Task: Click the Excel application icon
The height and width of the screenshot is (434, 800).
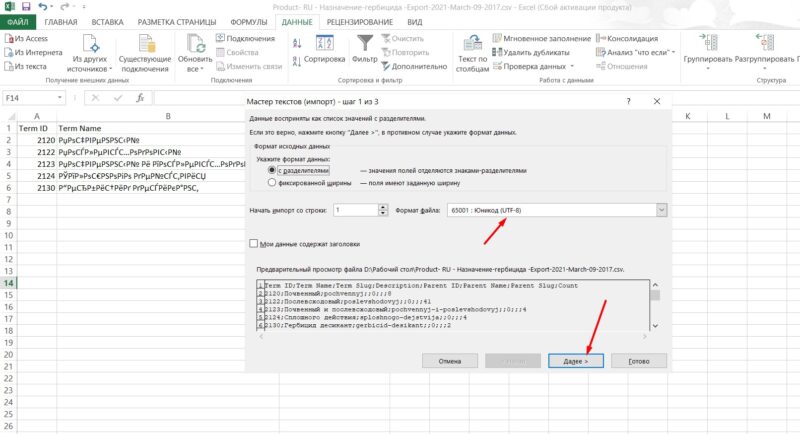Action: click(9, 7)
